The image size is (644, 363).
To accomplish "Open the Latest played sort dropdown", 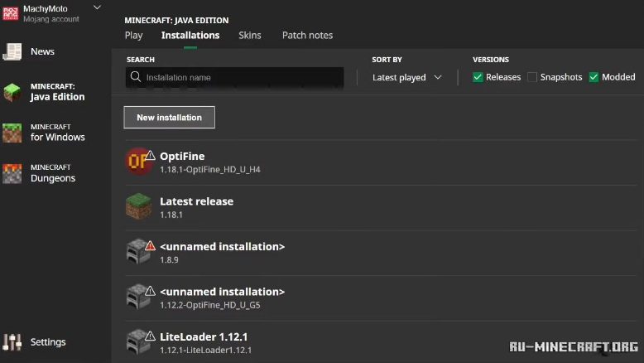I will point(406,77).
